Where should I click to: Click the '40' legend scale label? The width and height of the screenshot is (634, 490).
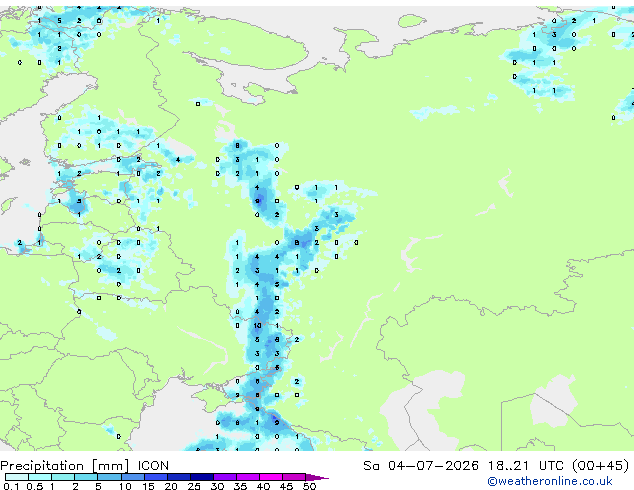(x=263, y=486)
